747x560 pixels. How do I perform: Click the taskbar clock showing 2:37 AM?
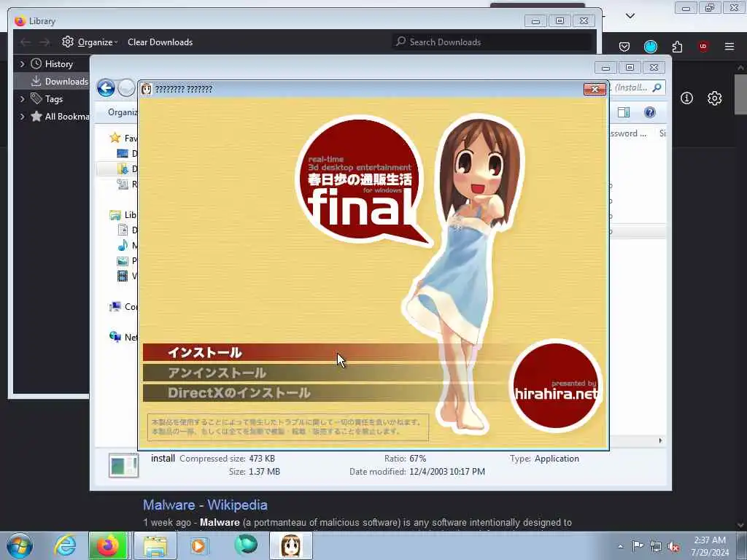(710, 546)
